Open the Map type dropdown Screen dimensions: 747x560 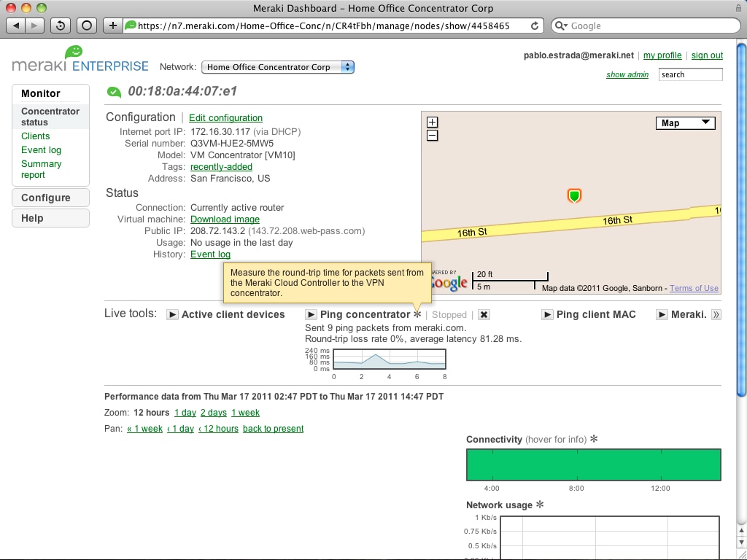click(x=686, y=123)
